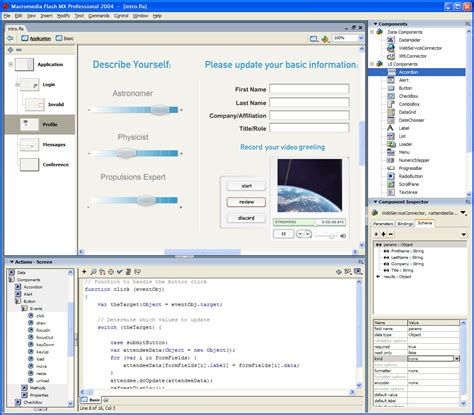Click the add field plus icon in Schema tab
Screen dimensions: 474x415
[383, 234]
